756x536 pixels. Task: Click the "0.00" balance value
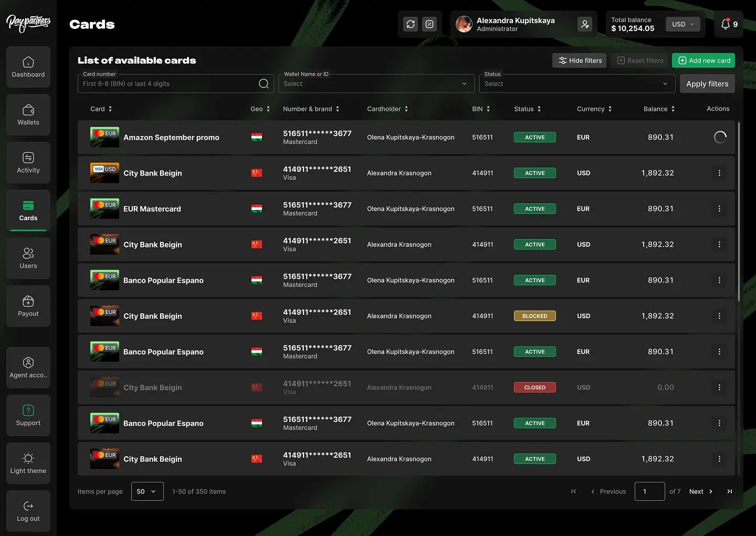[x=666, y=387]
